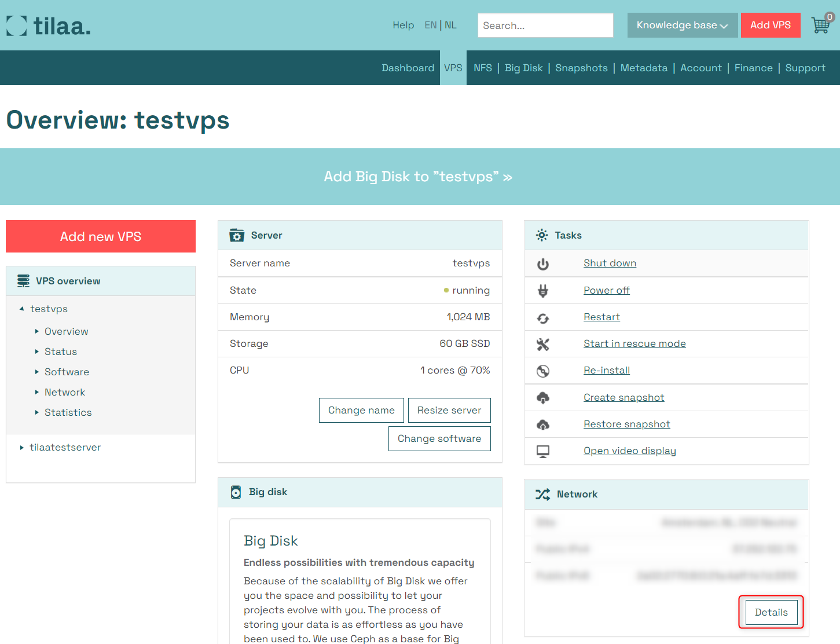Click the Re-install disc icon

[x=542, y=371]
